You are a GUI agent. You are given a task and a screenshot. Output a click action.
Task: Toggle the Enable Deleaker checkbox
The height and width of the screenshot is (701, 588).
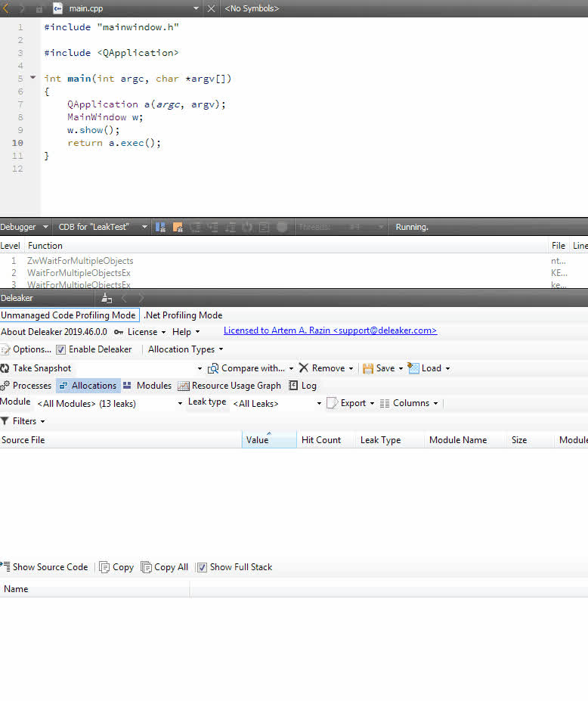tap(61, 349)
